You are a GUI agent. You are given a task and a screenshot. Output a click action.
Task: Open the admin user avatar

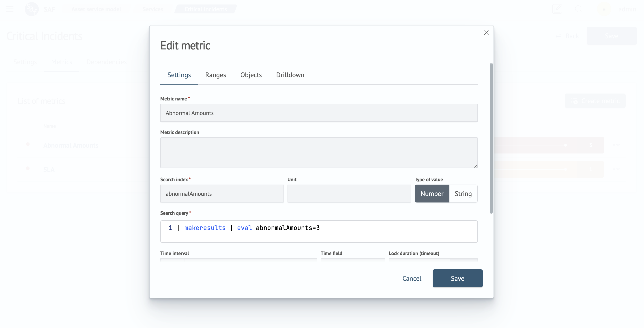click(x=604, y=9)
